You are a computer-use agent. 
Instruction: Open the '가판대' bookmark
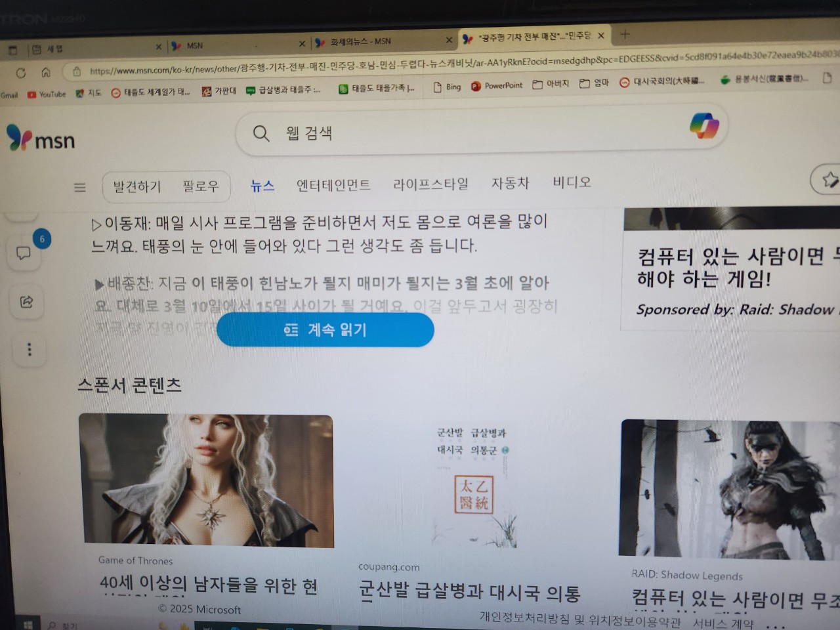coord(219,91)
